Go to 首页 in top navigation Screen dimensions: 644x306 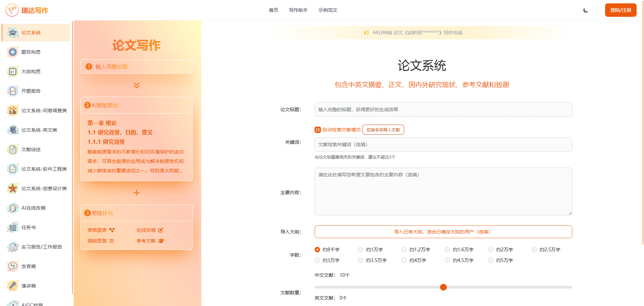click(274, 10)
